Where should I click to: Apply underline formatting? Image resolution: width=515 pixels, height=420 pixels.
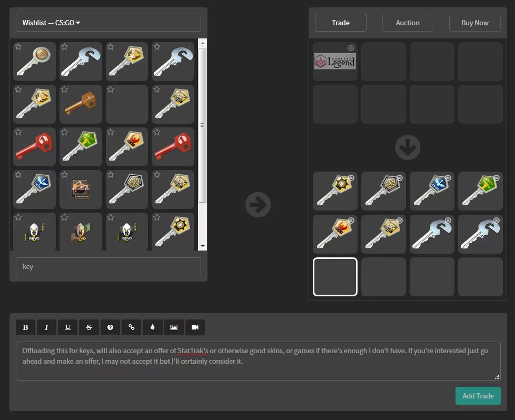[67, 327]
